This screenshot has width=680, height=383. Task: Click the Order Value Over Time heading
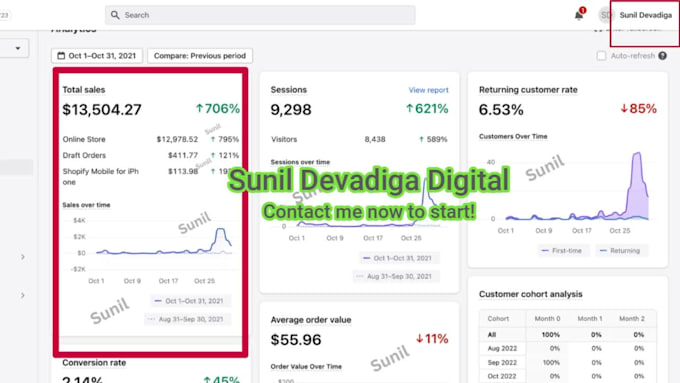tap(306, 367)
